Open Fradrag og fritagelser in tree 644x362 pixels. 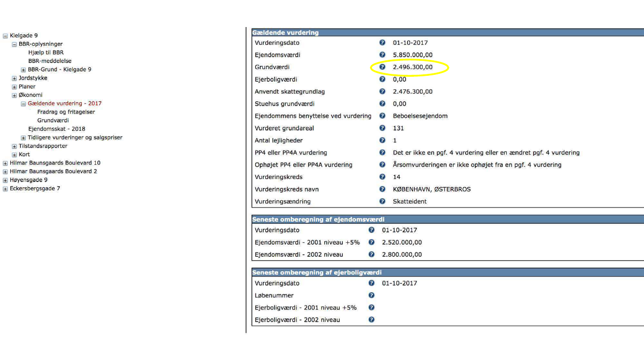pyautogui.click(x=66, y=112)
